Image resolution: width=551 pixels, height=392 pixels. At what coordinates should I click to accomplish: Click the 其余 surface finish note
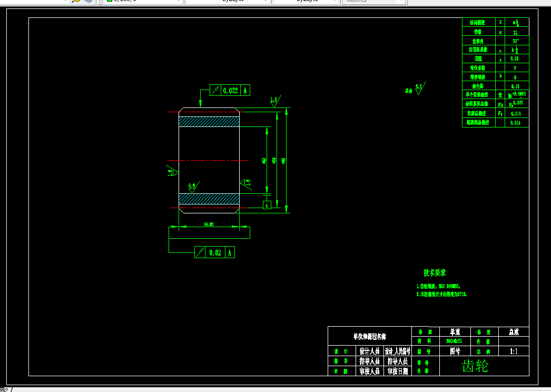coord(408,91)
